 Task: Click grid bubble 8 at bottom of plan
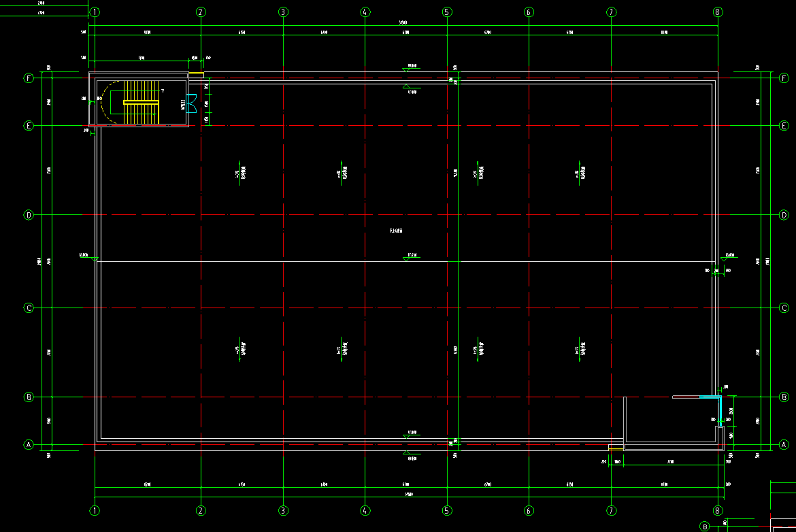[x=717, y=510]
